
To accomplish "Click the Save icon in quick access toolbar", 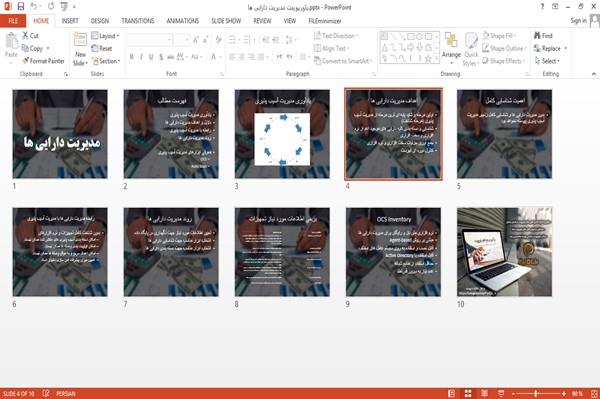I will click(21, 6).
